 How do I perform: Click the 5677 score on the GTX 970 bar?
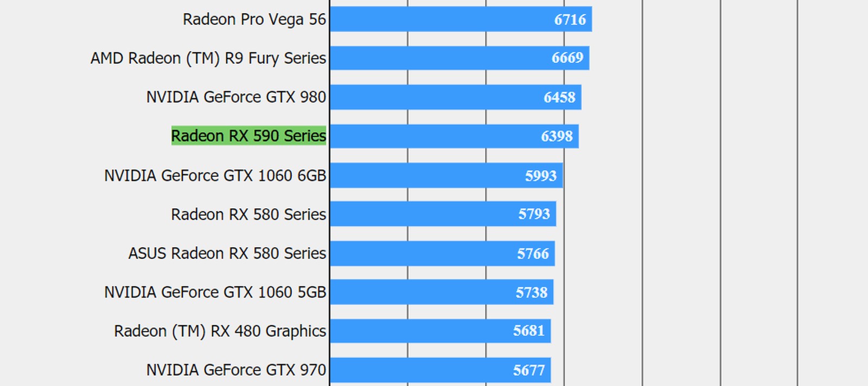click(x=528, y=370)
